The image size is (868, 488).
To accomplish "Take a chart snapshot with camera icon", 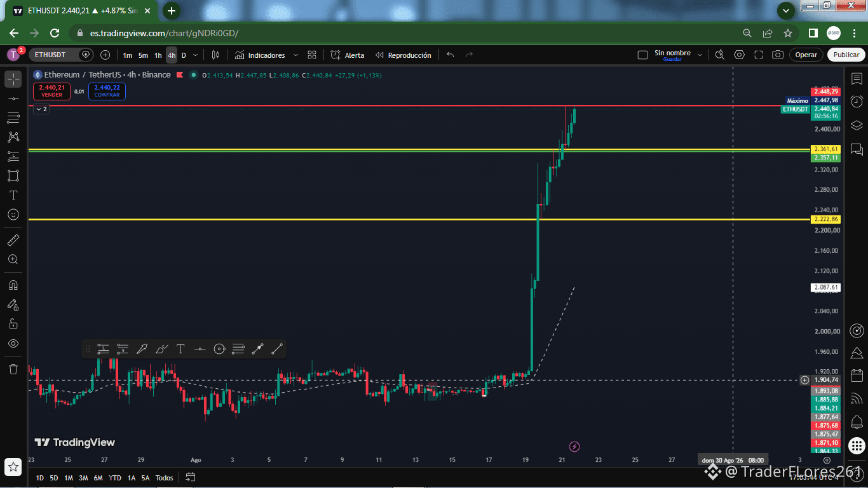I will (x=778, y=55).
